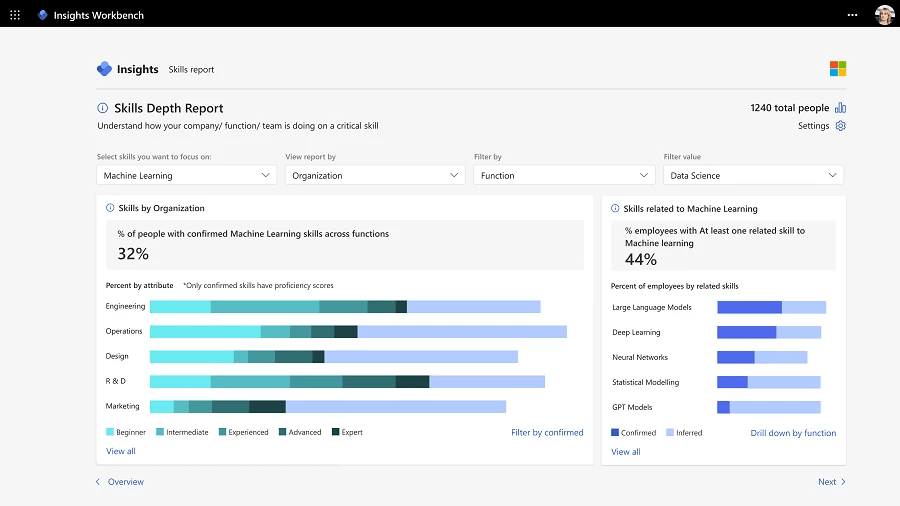
Task: Open Settings gear icon
Action: coord(841,126)
